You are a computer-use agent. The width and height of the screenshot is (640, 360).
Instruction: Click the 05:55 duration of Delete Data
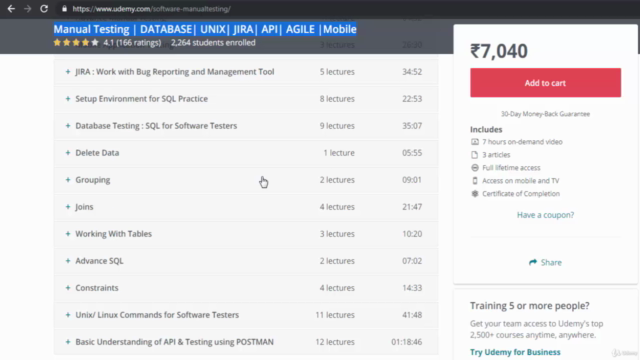point(412,153)
